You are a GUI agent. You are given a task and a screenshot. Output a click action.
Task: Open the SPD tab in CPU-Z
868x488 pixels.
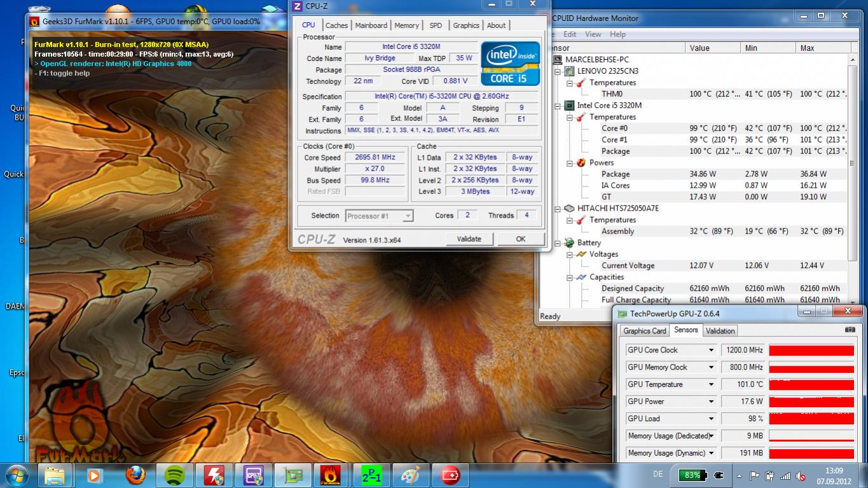coord(436,25)
